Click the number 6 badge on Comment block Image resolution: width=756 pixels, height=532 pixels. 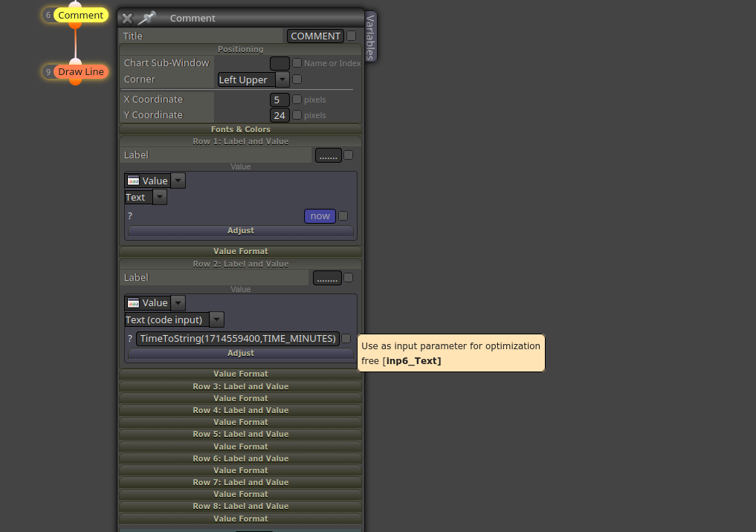coord(48,16)
